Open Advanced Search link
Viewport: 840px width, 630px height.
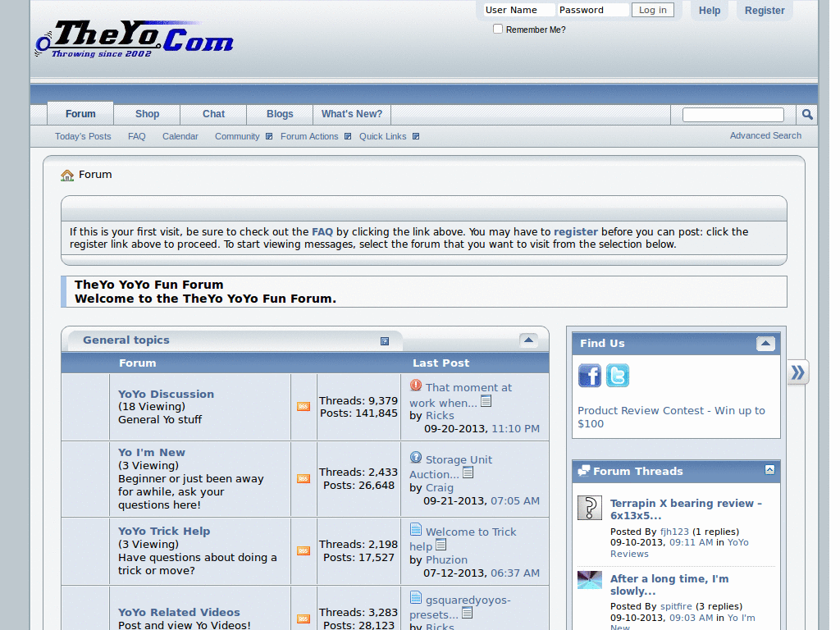click(765, 135)
